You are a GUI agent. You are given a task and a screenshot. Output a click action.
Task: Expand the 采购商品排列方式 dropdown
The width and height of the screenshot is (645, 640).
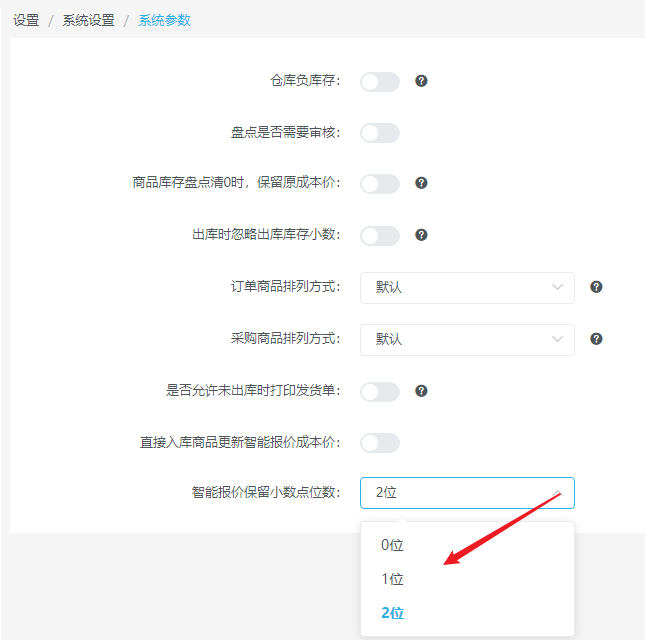click(467, 340)
